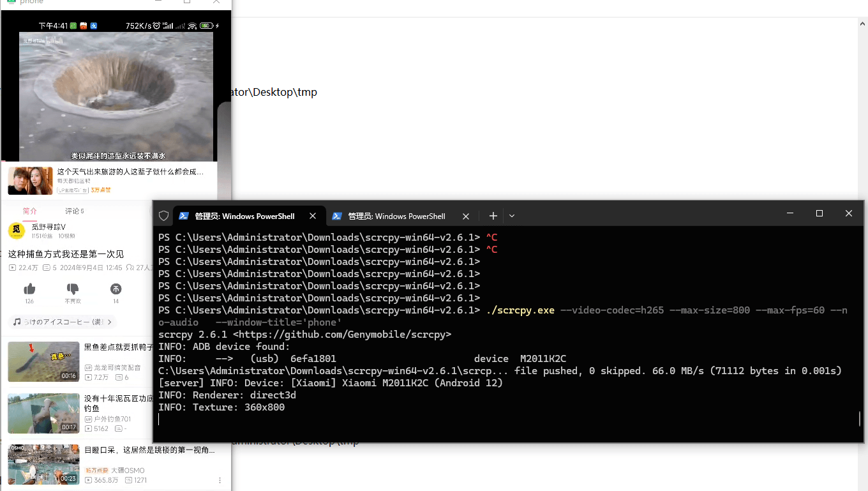This screenshot has height=491, width=868.
Task: Click the ./scrcpy.exe command text
Action: (520, 310)
